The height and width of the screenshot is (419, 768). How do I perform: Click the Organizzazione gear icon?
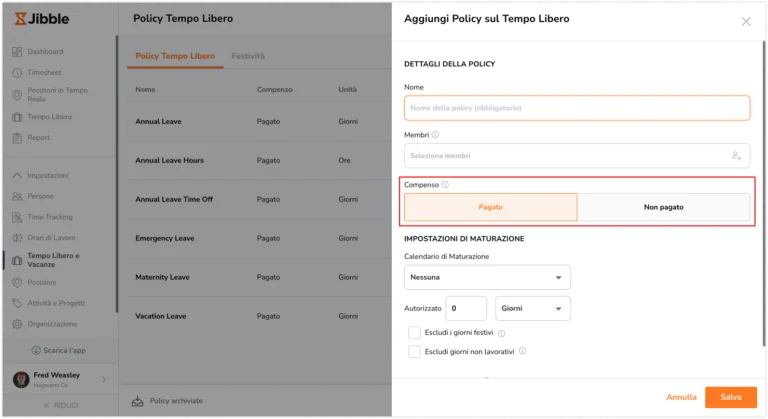(x=17, y=324)
